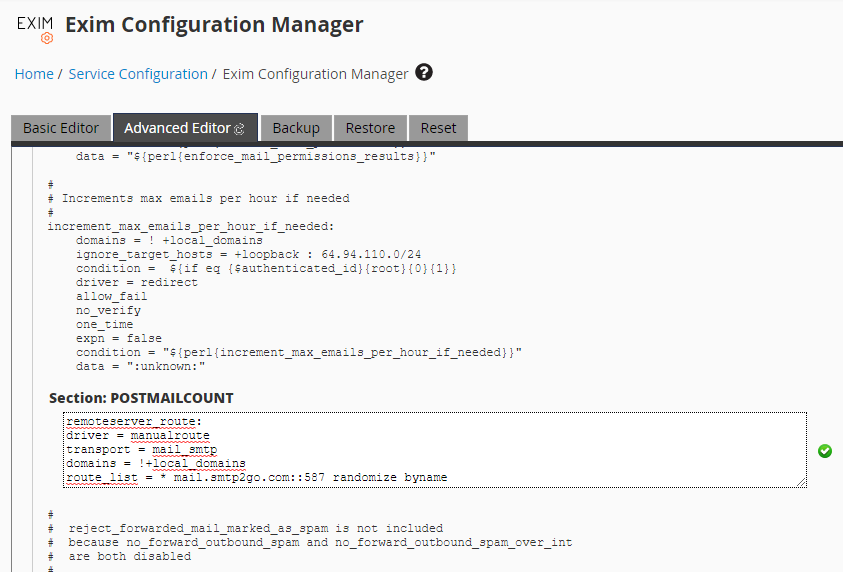Open Service Configuration breadcrumb link
Image resolution: width=843 pixels, height=572 pixels.
point(138,74)
